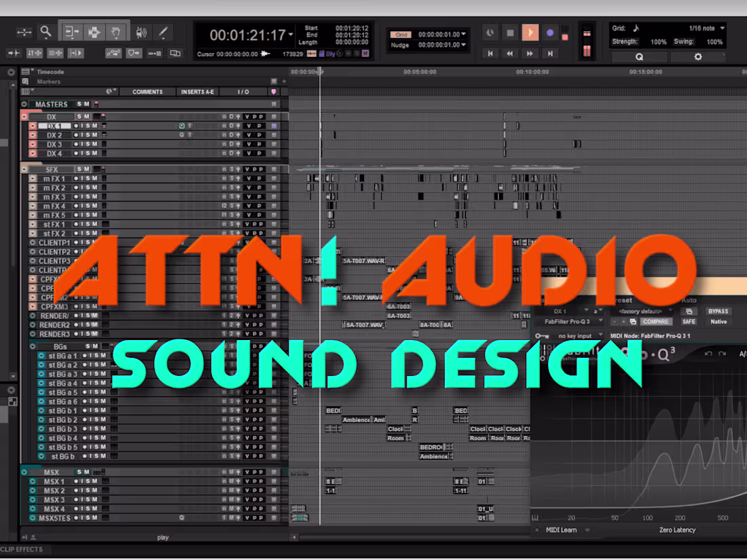
Task: Toggle Automation Follows Edit icon
Action: click(x=113, y=53)
